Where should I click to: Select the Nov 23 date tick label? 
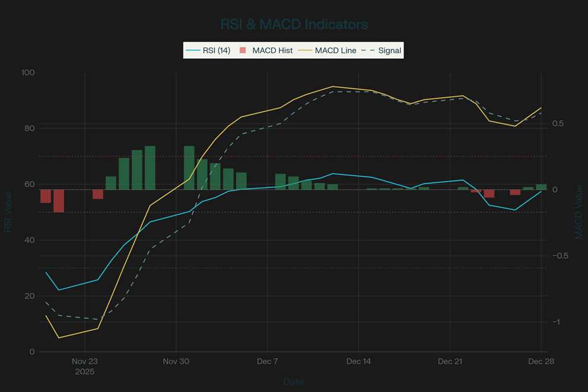coord(85,361)
